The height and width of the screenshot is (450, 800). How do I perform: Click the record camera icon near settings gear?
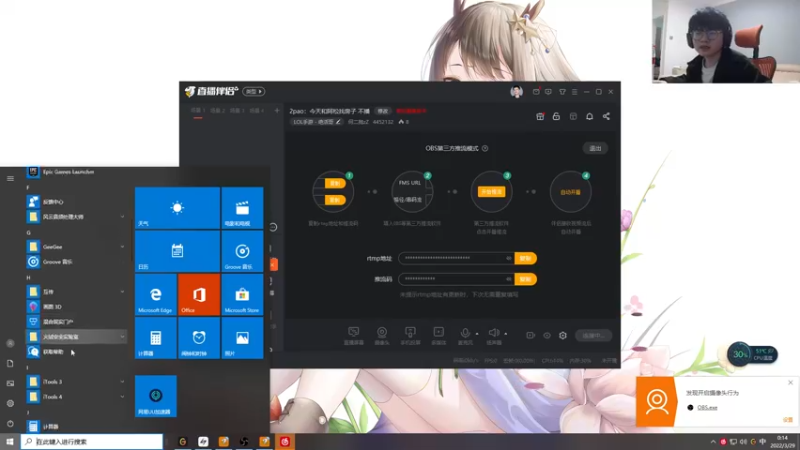531,335
